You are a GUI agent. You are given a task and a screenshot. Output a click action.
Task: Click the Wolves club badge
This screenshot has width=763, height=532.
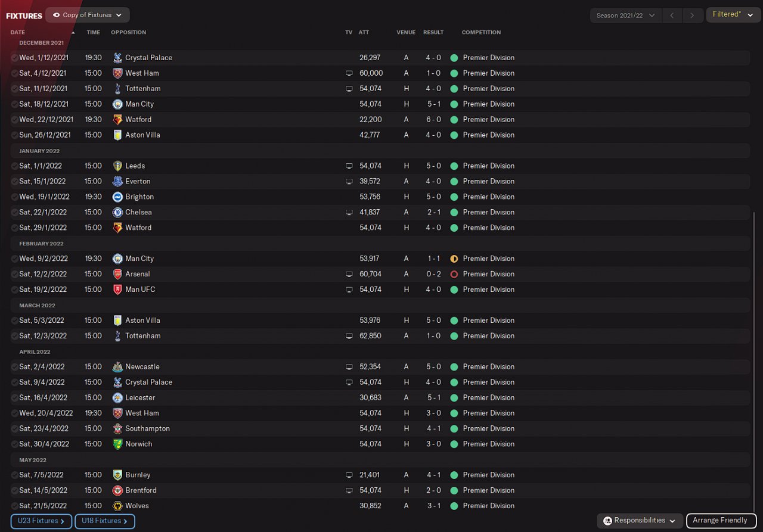point(117,506)
